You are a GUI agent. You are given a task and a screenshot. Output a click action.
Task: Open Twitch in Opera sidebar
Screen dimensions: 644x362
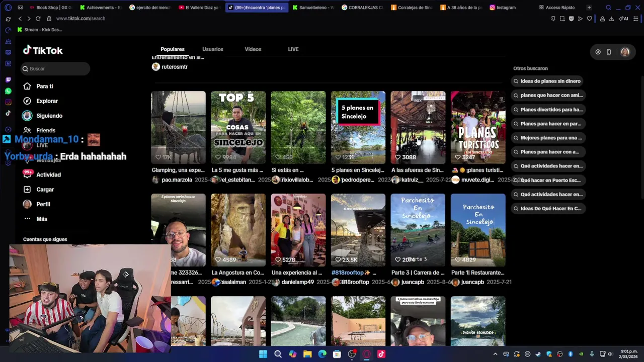8,79
